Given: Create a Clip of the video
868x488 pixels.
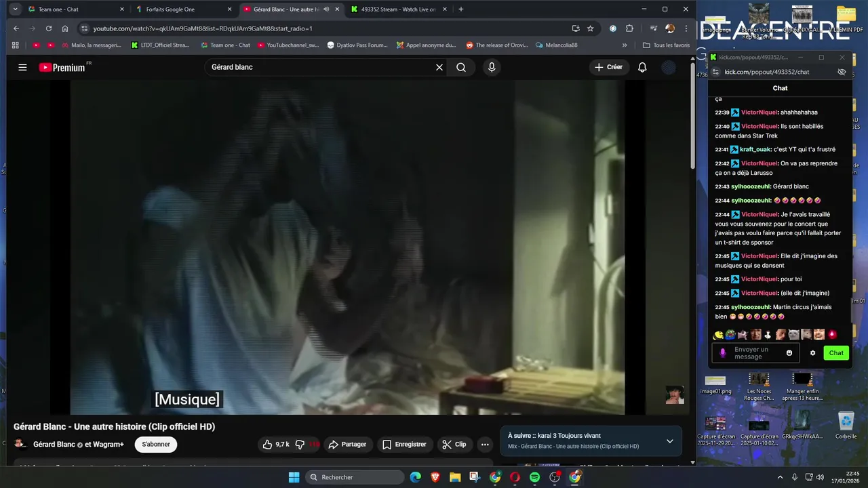Looking at the screenshot, I should click(x=454, y=445).
